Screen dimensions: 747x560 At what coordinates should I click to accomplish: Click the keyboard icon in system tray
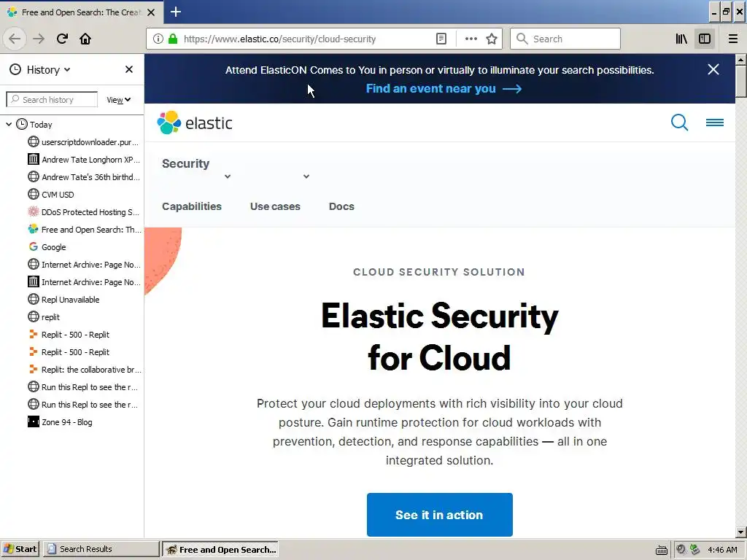[x=661, y=550]
